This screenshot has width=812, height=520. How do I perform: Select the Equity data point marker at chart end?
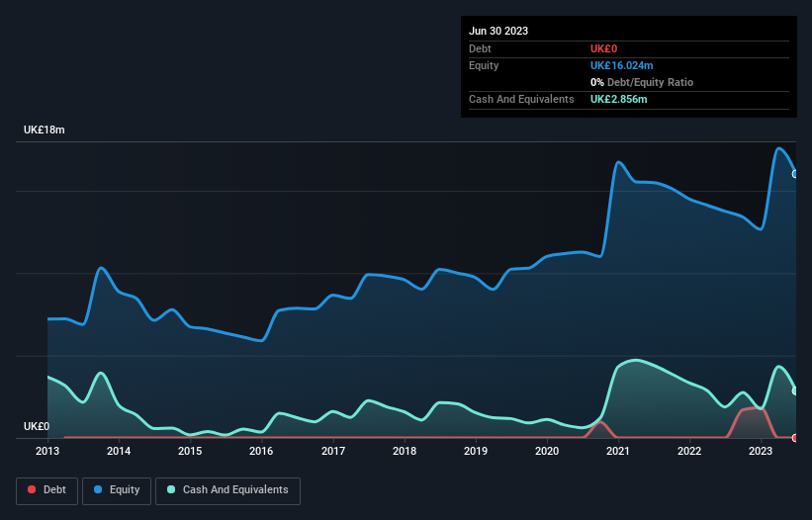pos(795,174)
